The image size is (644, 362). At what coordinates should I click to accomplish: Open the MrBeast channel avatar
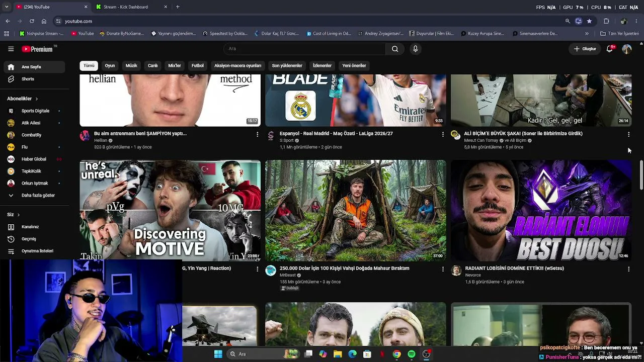coord(271,270)
